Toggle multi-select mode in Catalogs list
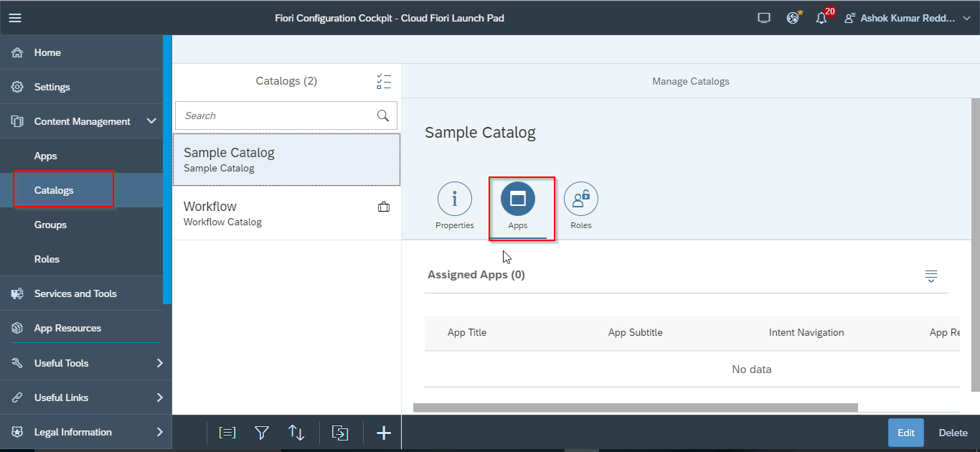The width and height of the screenshot is (980, 452). (x=384, y=81)
